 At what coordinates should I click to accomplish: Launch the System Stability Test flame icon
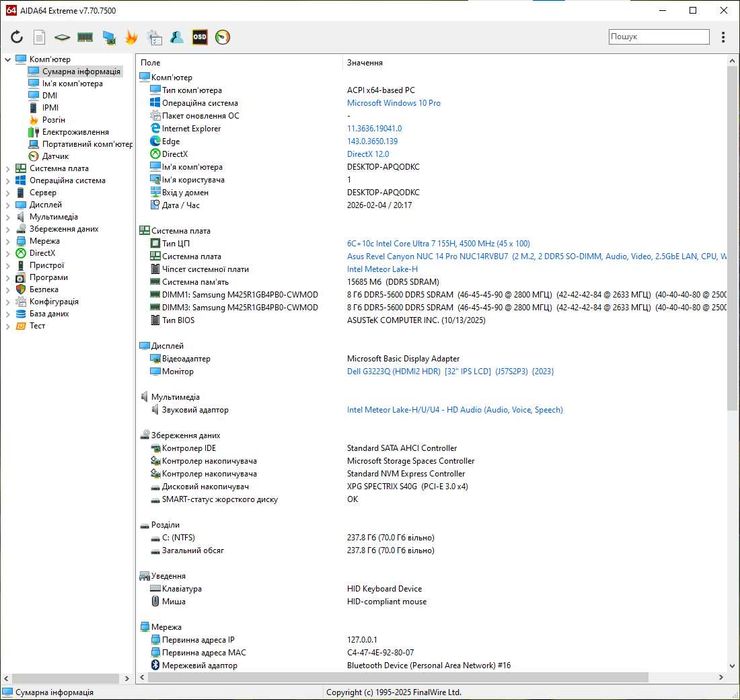131,37
